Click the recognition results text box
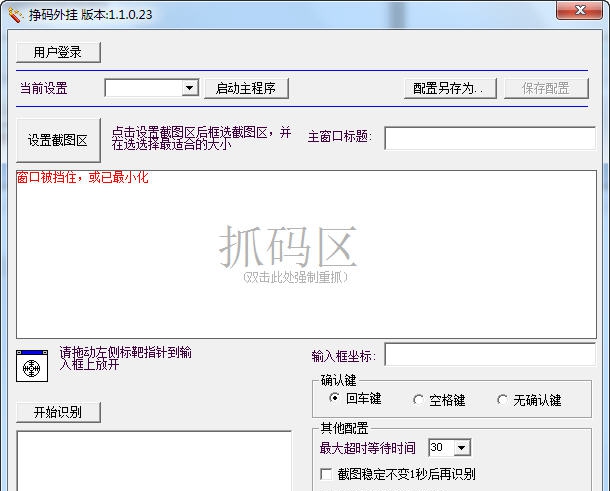Viewport: 610px width, 491px height. click(x=154, y=461)
